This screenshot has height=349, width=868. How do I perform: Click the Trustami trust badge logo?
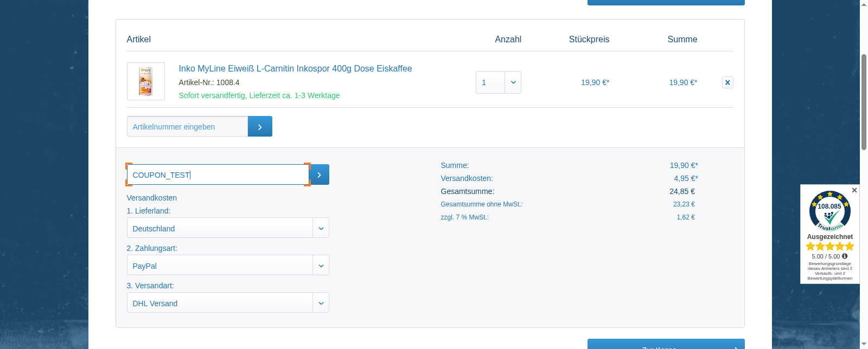pos(829,211)
